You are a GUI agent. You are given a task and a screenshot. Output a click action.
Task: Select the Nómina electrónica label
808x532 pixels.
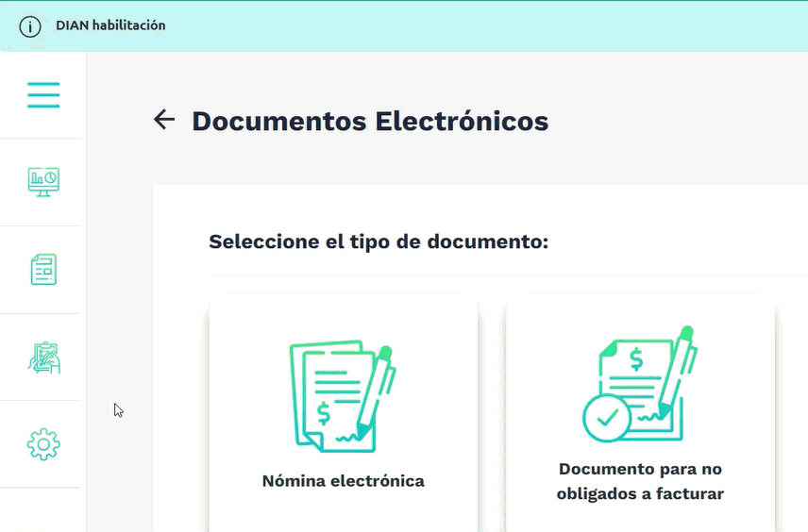pyautogui.click(x=343, y=481)
